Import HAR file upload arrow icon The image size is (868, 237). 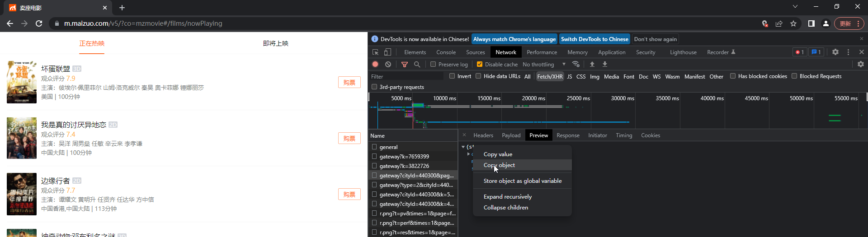click(x=592, y=65)
